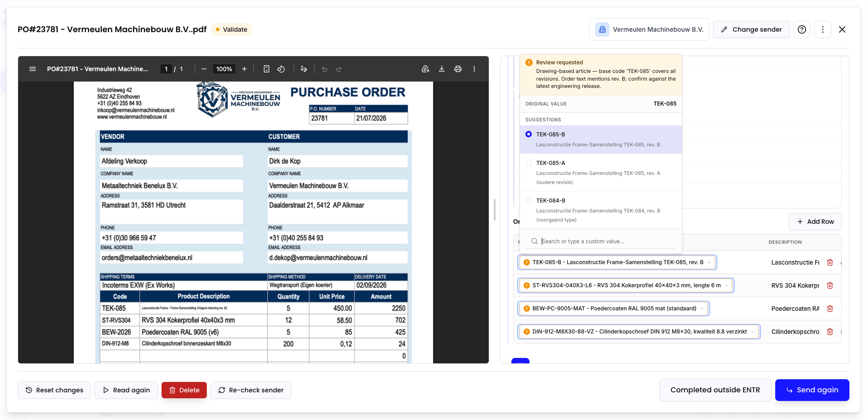Redo PDF annotation
The width and height of the screenshot is (868, 420).
339,69
